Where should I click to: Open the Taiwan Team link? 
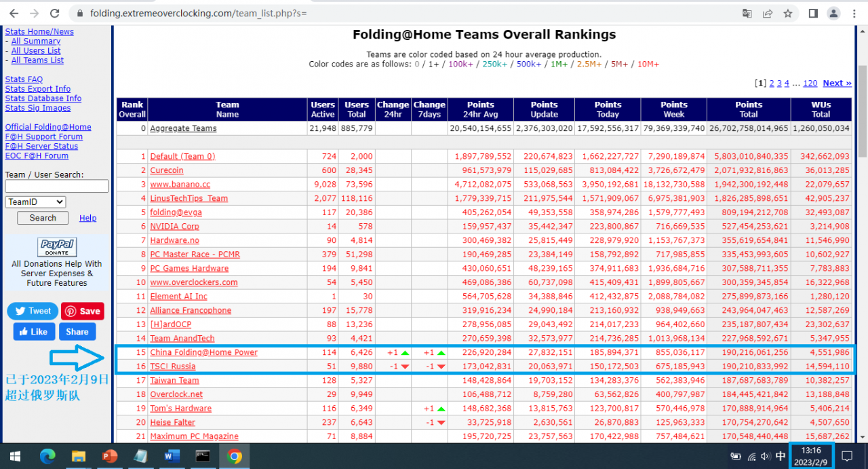click(175, 380)
